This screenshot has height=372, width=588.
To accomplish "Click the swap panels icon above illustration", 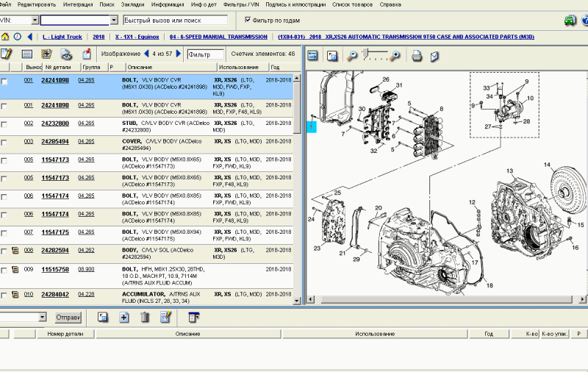I will pos(312,55).
